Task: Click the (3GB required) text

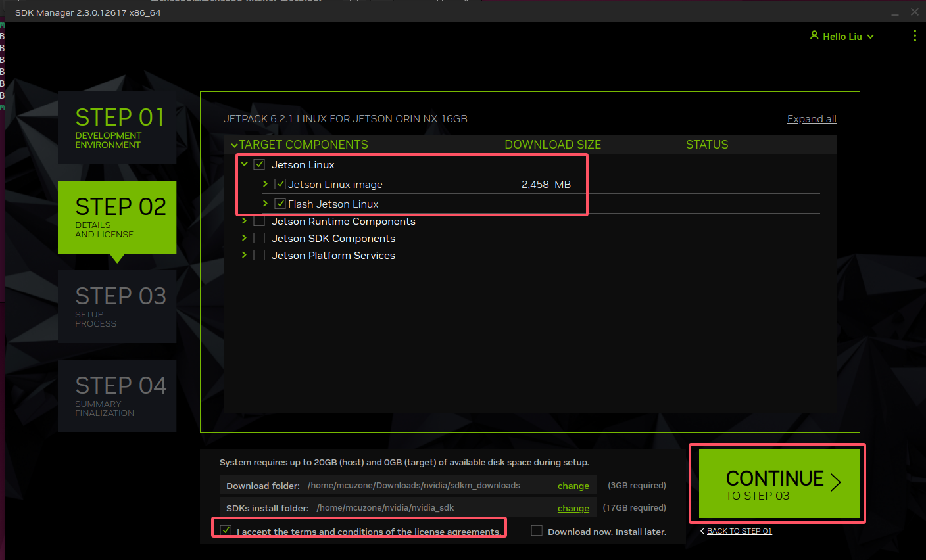Action: coord(637,486)
